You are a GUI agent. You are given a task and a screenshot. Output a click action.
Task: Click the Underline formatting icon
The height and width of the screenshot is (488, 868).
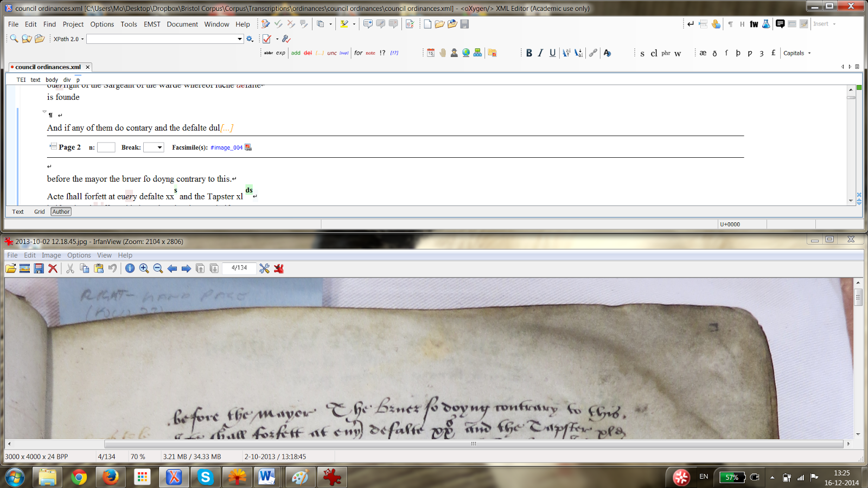coord(552,53)
